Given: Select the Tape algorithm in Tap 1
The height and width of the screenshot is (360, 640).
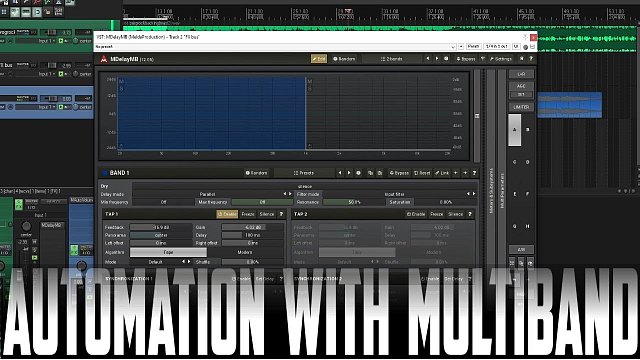Looking at the screenshot, I should coord(168,252).
